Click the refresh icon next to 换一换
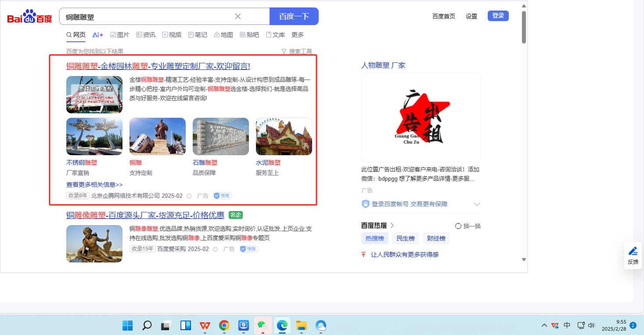 [458, 226]
